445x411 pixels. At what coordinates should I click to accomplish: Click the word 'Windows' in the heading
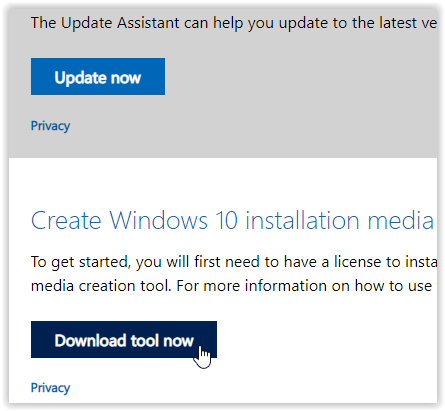[x=159, y=221]
